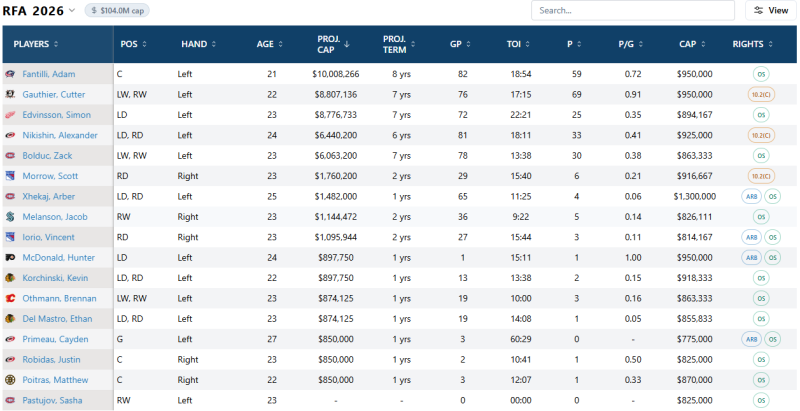
Task: Open Nikishin, Alexander player link
Action: (x=60, y=135)
